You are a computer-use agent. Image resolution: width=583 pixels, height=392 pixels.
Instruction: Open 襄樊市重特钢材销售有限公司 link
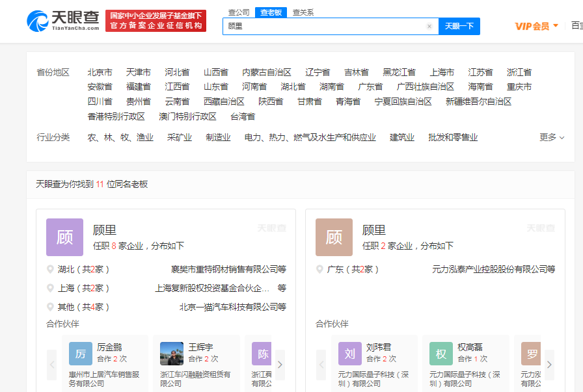pos(224,269)
